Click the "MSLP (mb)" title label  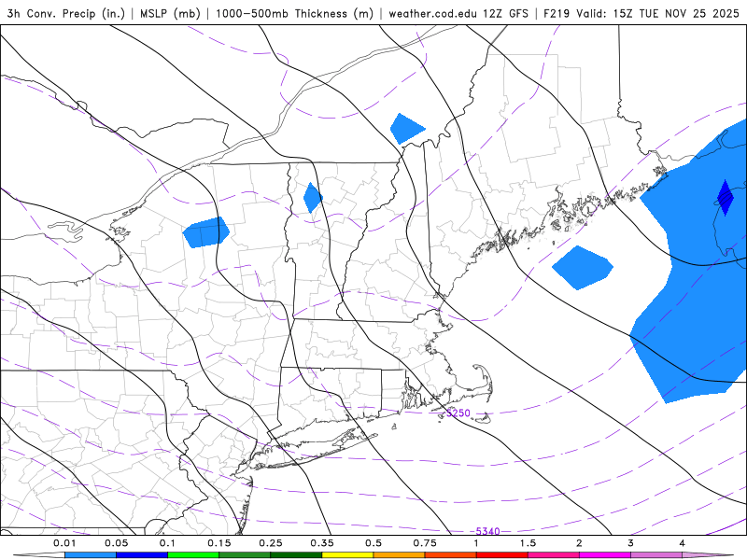[170, 13]
